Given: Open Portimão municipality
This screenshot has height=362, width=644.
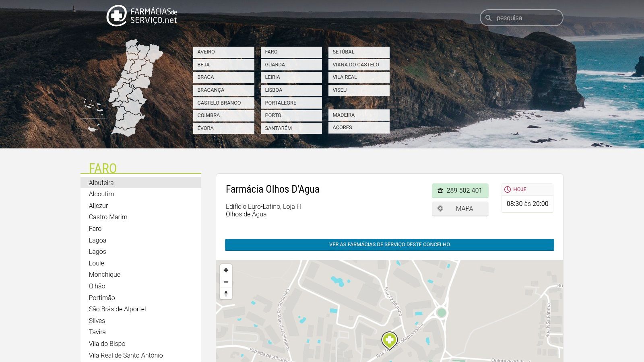Looking at the screenshot, I should pos(141,298).
